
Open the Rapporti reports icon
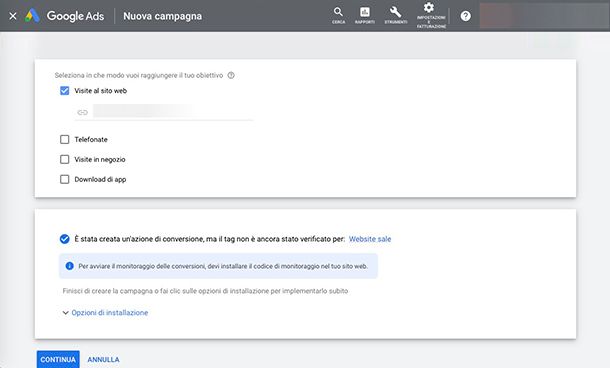click(x=365, y=16)
